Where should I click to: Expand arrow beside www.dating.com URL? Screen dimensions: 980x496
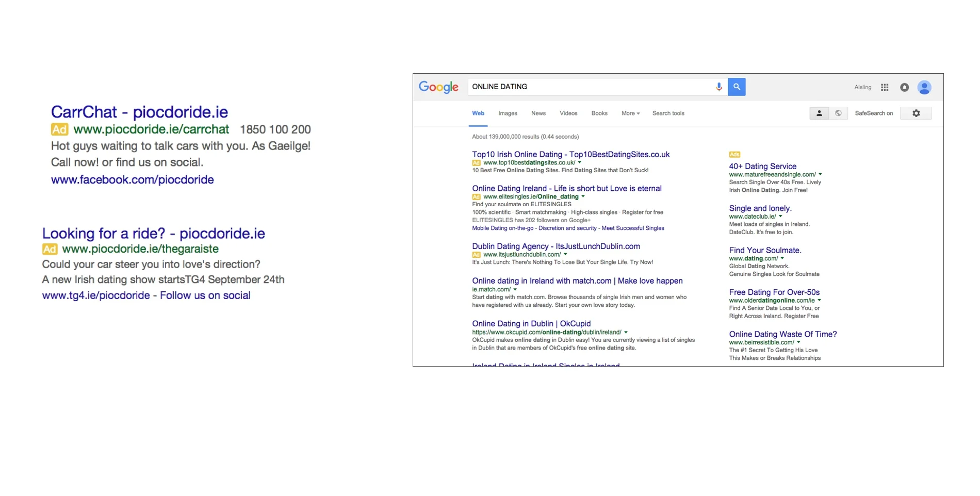782,258
